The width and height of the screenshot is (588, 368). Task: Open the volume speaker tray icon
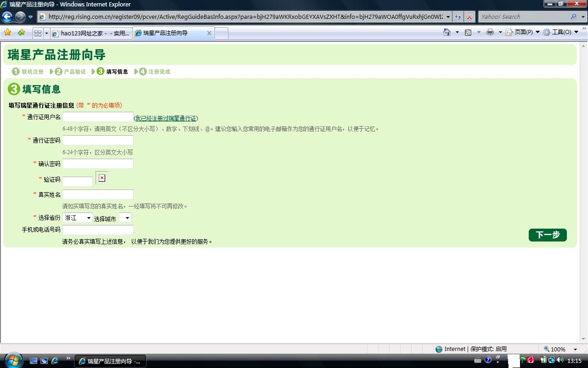[x=560, y=360]
